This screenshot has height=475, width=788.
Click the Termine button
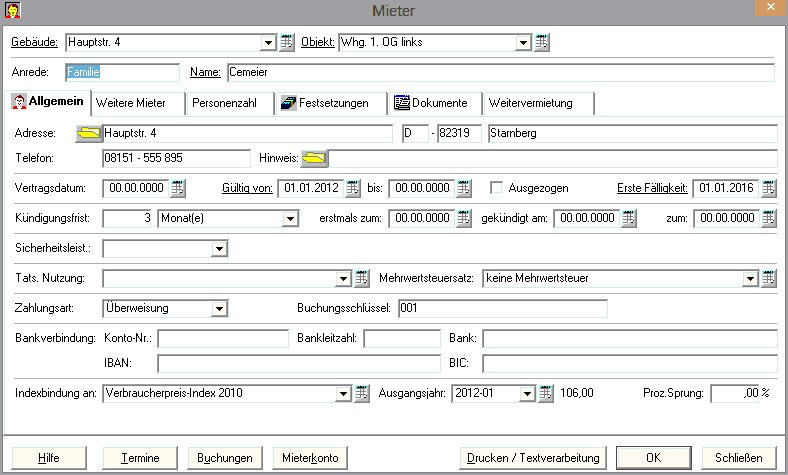click(x=140, y=458)
